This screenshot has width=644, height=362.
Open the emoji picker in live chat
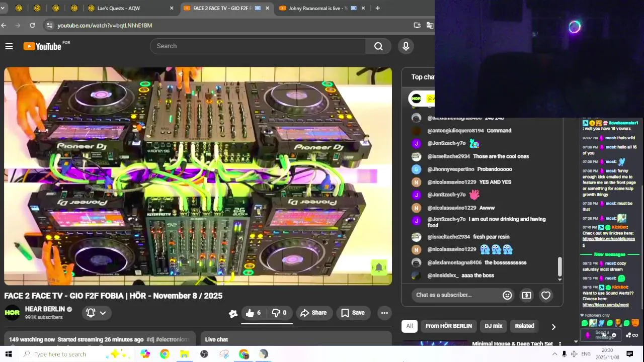507,295
